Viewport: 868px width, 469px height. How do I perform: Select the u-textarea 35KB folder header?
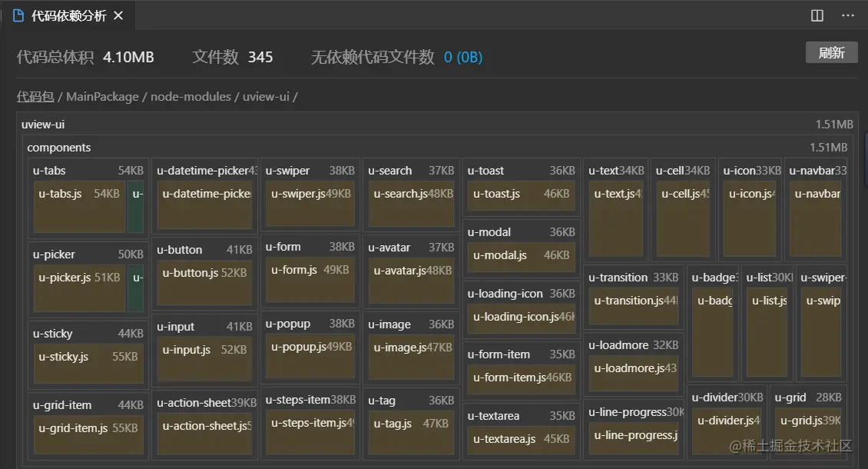pyautogui.click(x=521, y=415)
